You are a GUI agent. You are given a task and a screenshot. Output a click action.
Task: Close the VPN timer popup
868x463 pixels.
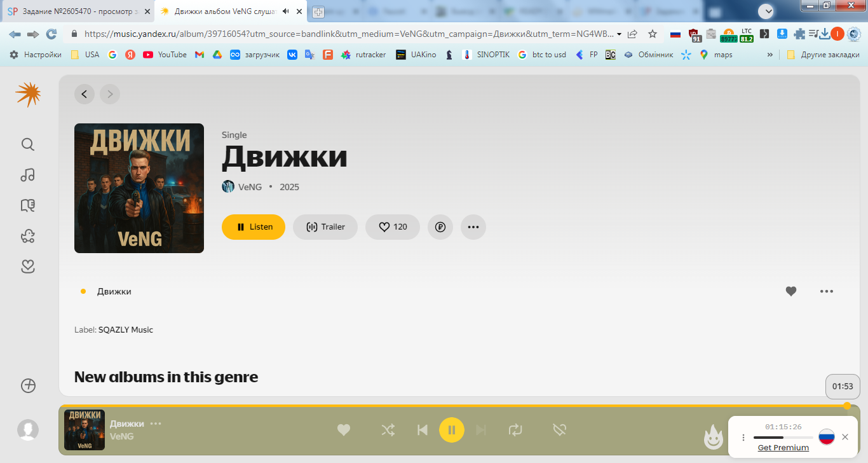(x=845, y=437)
